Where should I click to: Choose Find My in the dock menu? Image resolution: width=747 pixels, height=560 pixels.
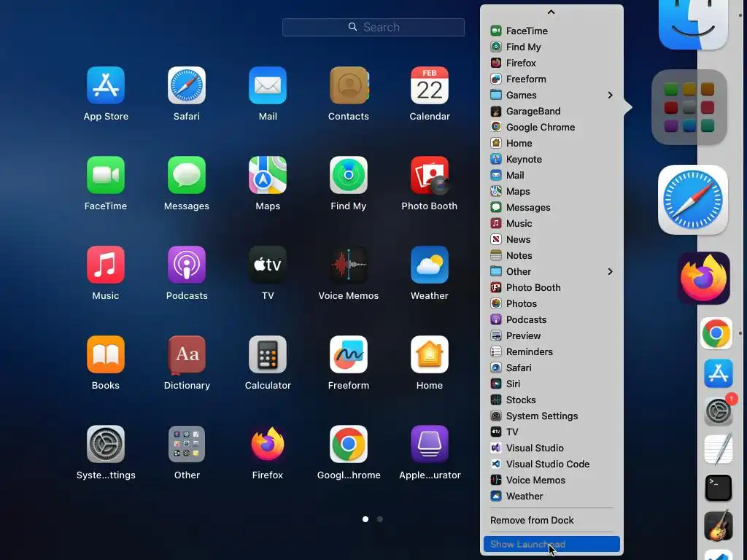551,47
